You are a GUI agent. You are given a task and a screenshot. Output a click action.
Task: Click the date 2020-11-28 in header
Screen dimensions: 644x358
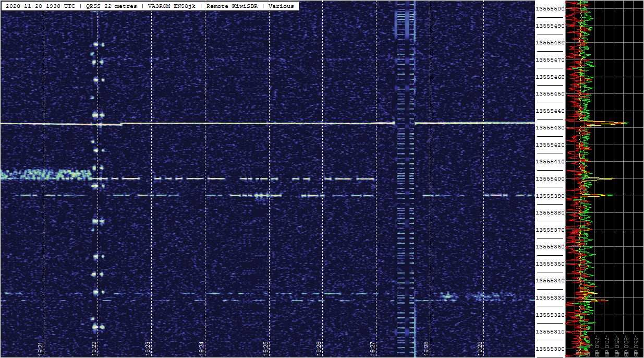coord(23,6)
